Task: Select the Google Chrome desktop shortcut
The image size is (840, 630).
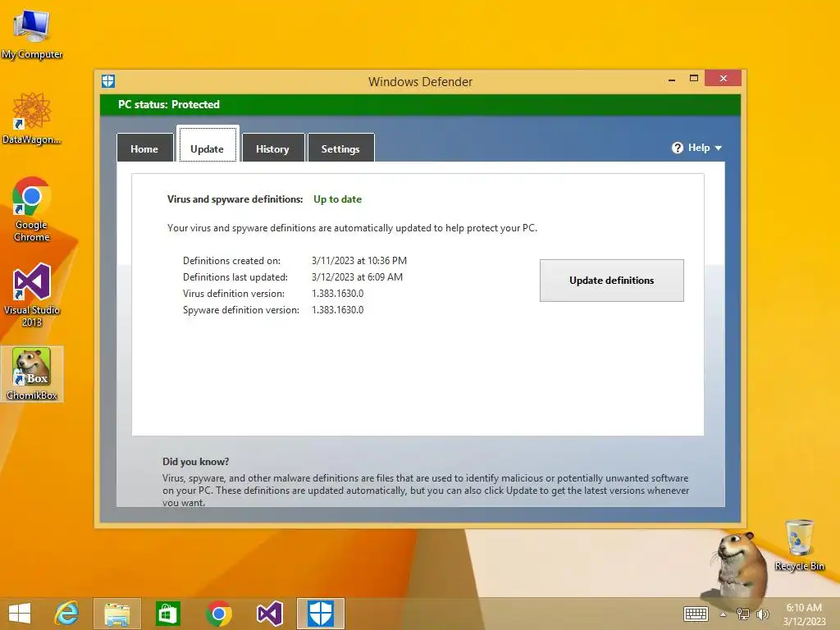Action: [x=32, y=209]
